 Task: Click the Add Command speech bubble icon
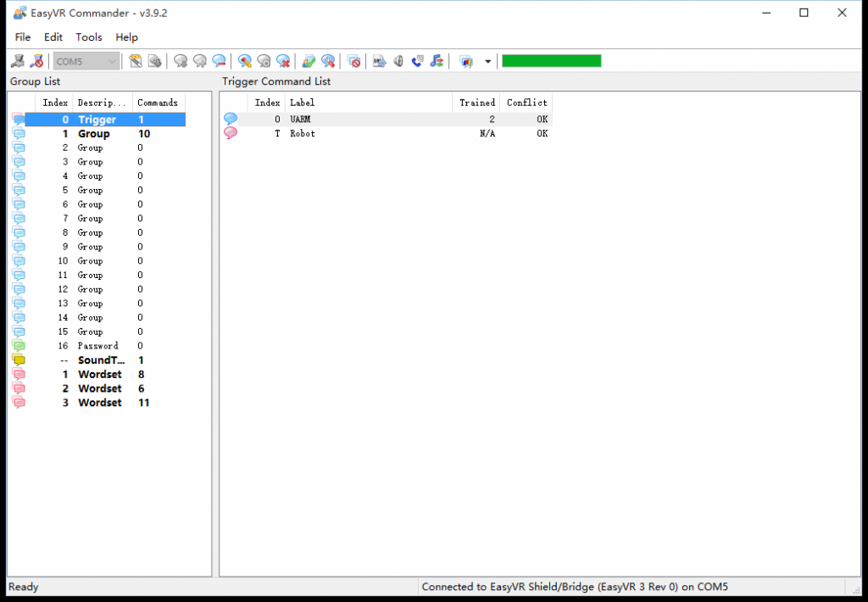[181, 61]
